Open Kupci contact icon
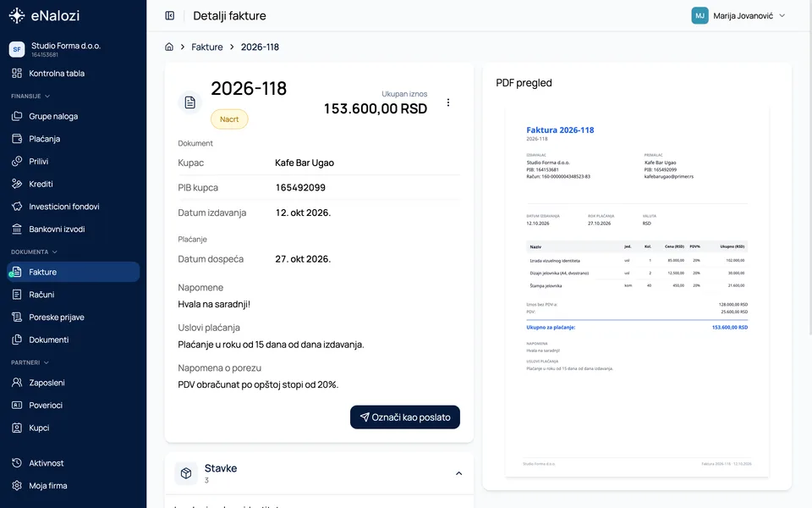This screenshot has width=812, height=508. pos(17,428)
